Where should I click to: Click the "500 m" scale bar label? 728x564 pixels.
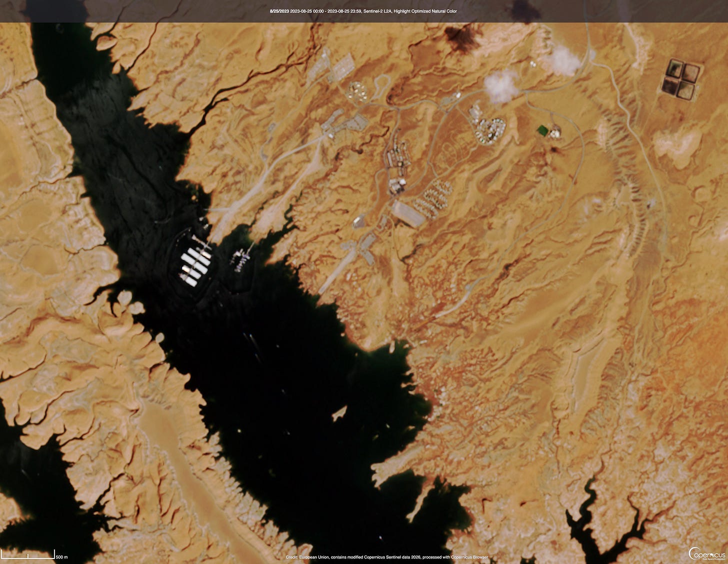[61, 557]
